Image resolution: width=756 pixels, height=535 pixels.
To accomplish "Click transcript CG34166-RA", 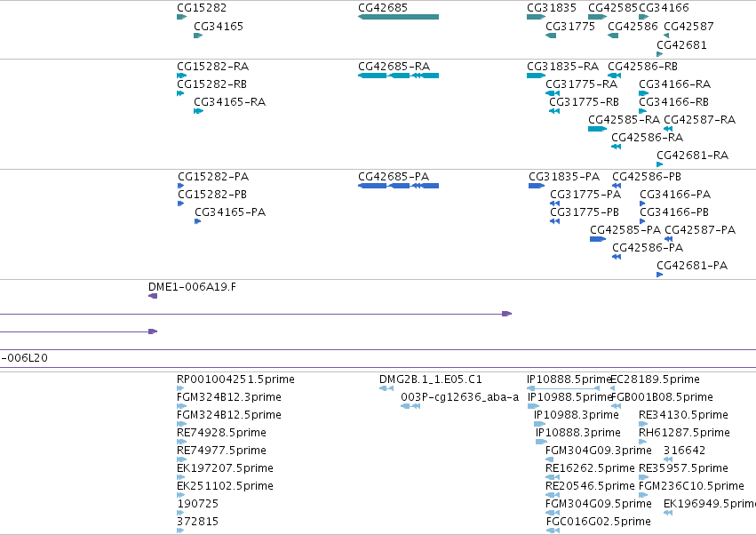I will pos(674,84).
